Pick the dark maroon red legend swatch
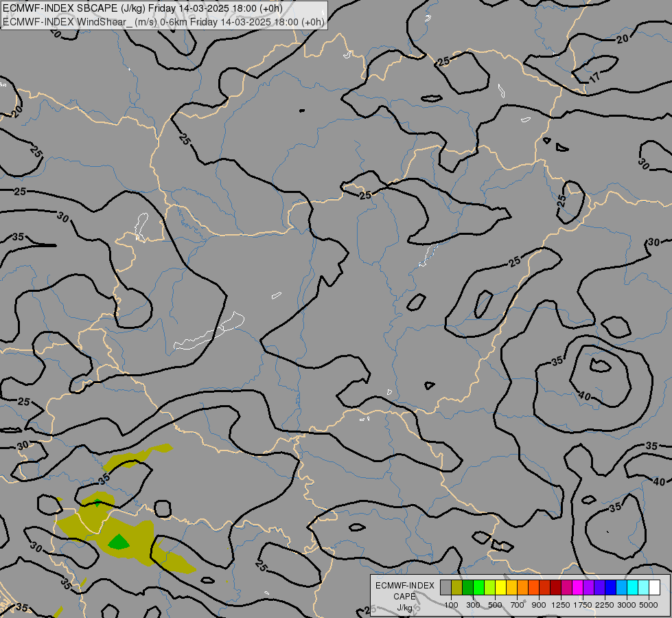The image size is (672, 618). (x=555, y=587)
